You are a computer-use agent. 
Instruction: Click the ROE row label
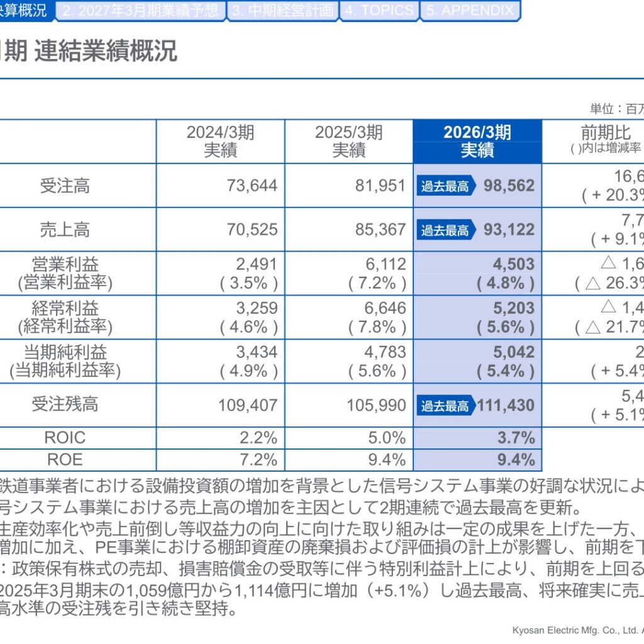[x=65, y=460]
